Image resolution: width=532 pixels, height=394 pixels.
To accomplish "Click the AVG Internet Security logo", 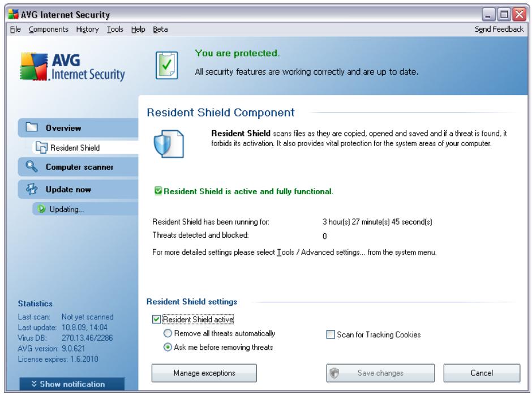I will tap(72, 67).
